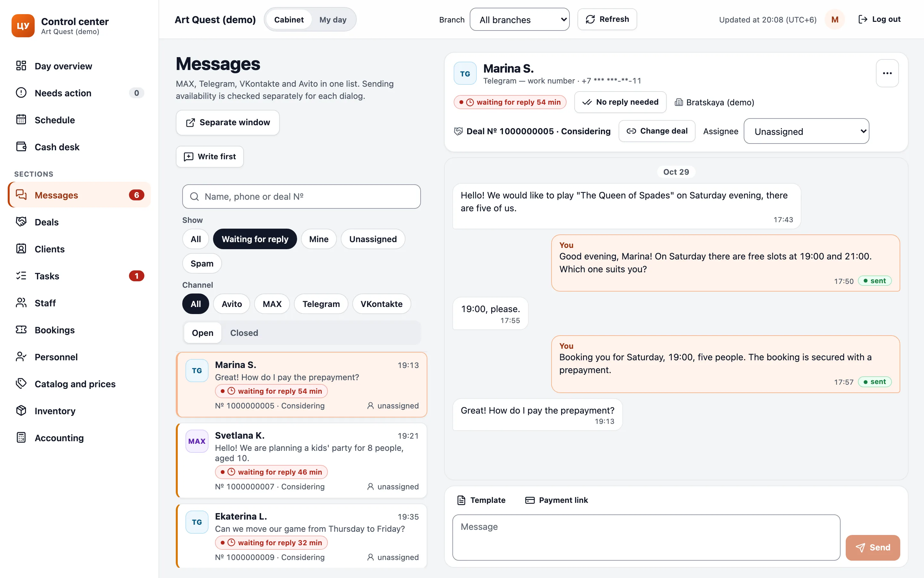924x578 pixels.
Task: Click the MAX badge on Svetlana K. card
Action: [197, 441]
